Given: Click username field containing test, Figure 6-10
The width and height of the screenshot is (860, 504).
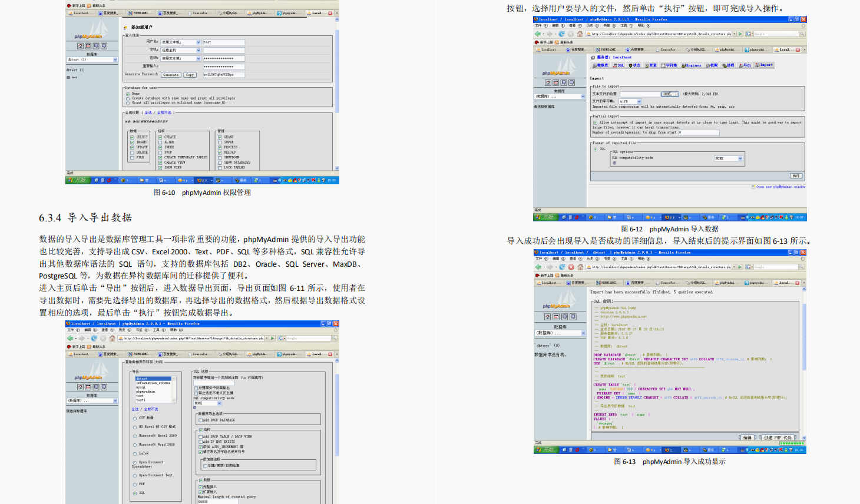Looking at the screenshot, I should (x=224, y=42).
